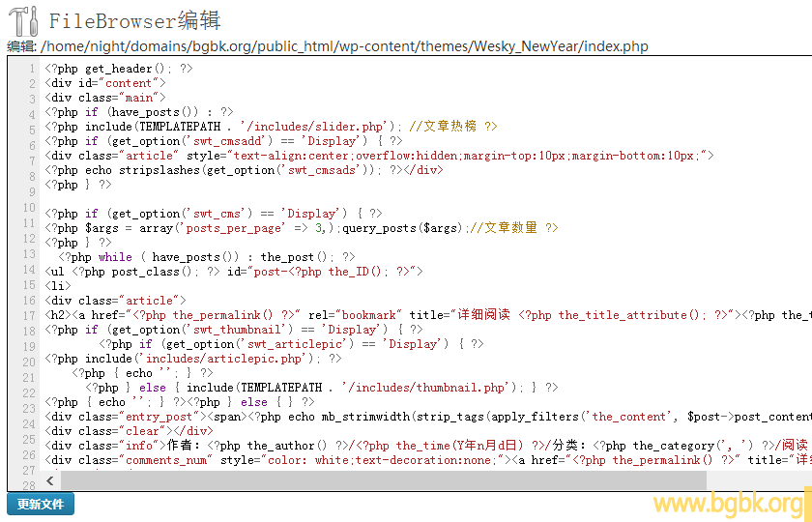Click in the div id="content" line

click(x=105, y=83)
